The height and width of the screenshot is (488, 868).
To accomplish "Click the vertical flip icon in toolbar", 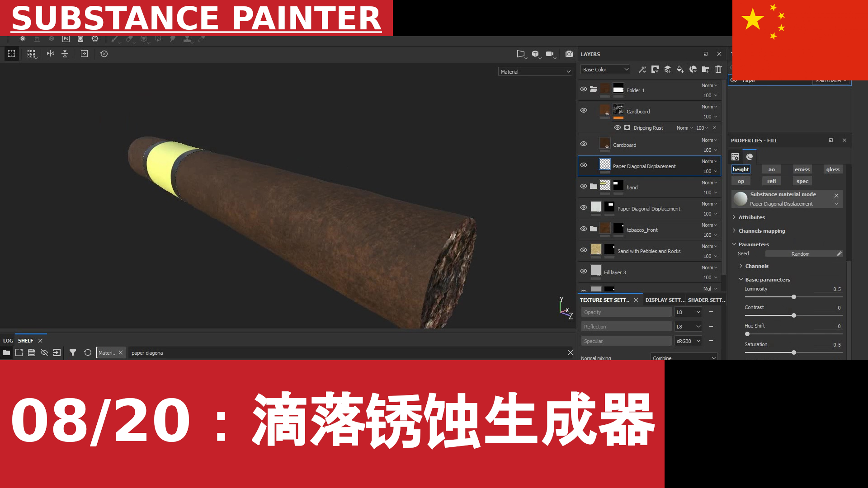I will click(65, 54).
